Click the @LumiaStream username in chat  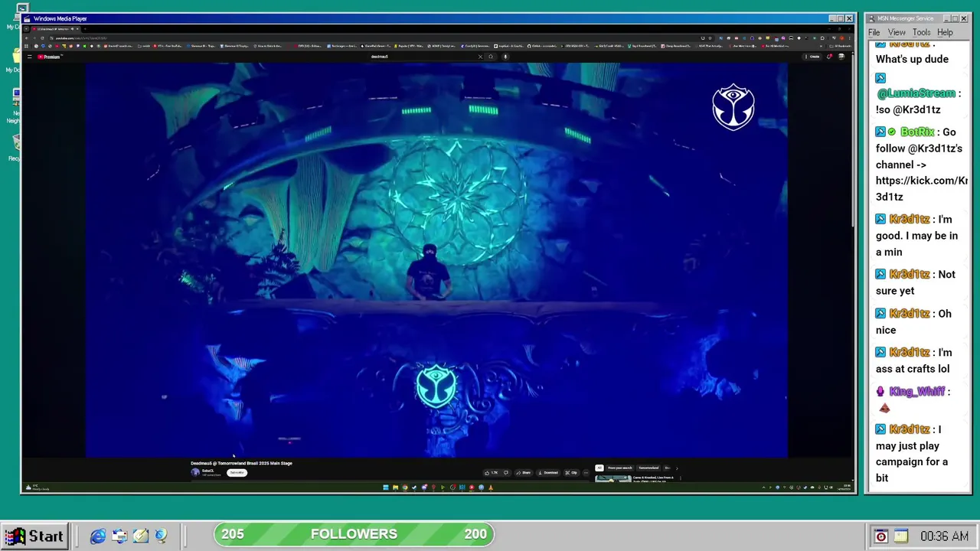coord(916,93)
